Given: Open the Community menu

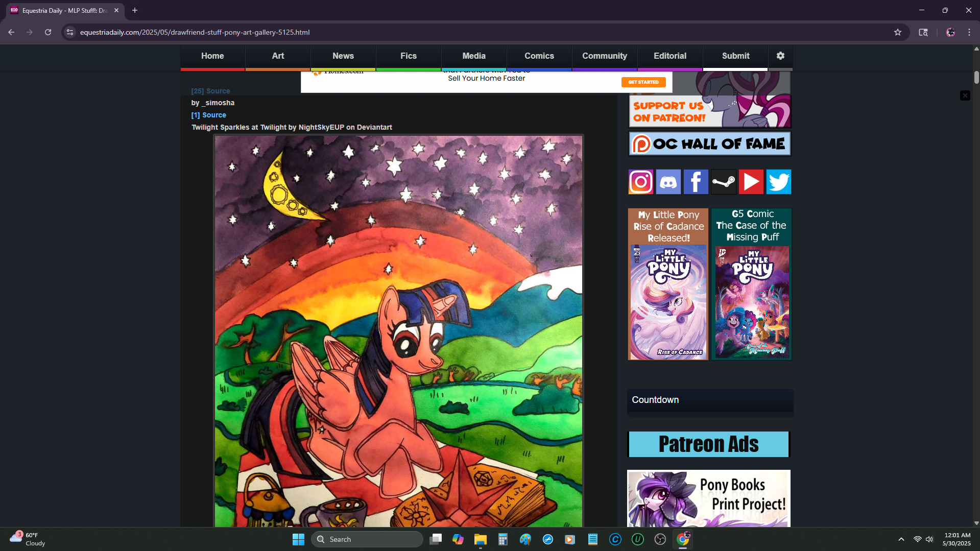Looking at the screenshot, I should pyautogui.click(x=605, y=56).
